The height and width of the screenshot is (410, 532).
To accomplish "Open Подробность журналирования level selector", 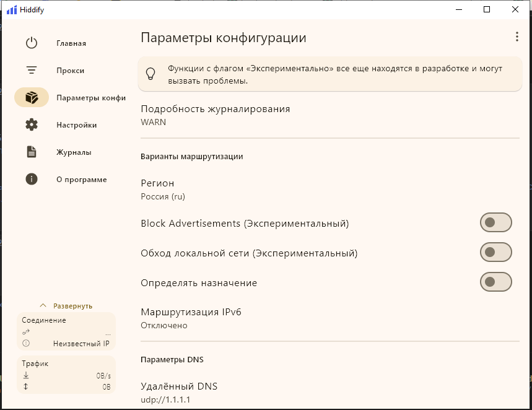I will click(329, 115).
